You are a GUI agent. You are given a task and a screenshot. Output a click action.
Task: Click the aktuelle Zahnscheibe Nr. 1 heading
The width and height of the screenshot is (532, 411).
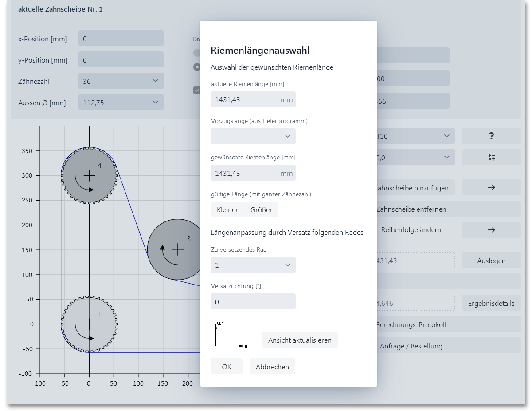[x=60, y=9]
